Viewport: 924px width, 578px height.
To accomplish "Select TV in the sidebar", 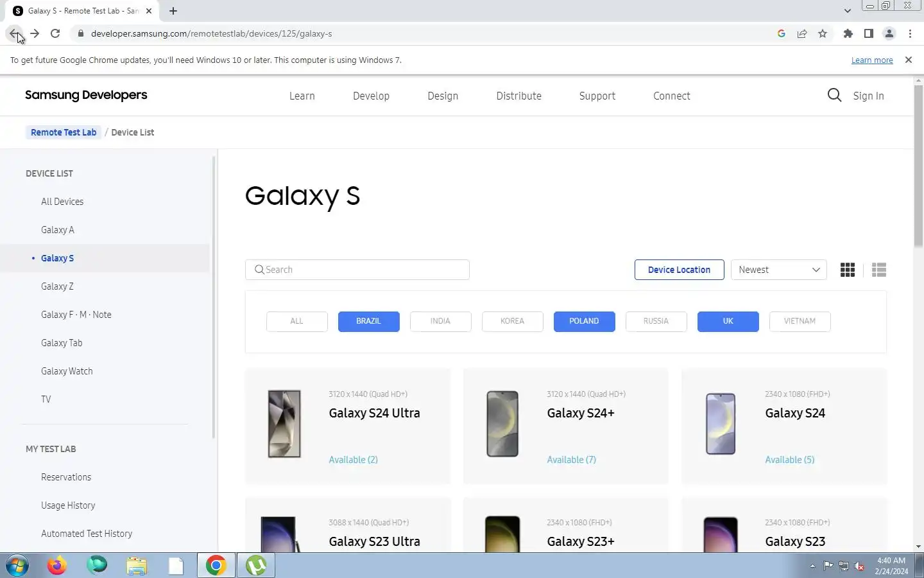I will (x=46, y=399).
